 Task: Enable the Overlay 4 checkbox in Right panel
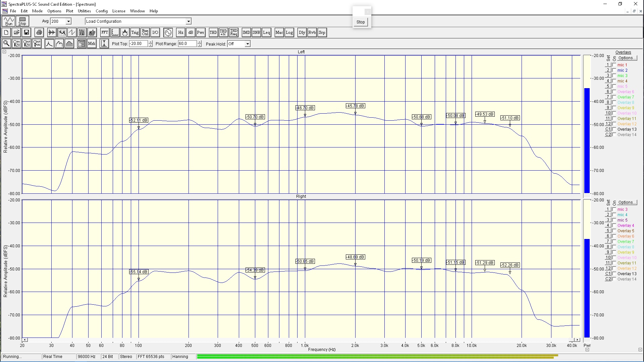coord(614,226)
